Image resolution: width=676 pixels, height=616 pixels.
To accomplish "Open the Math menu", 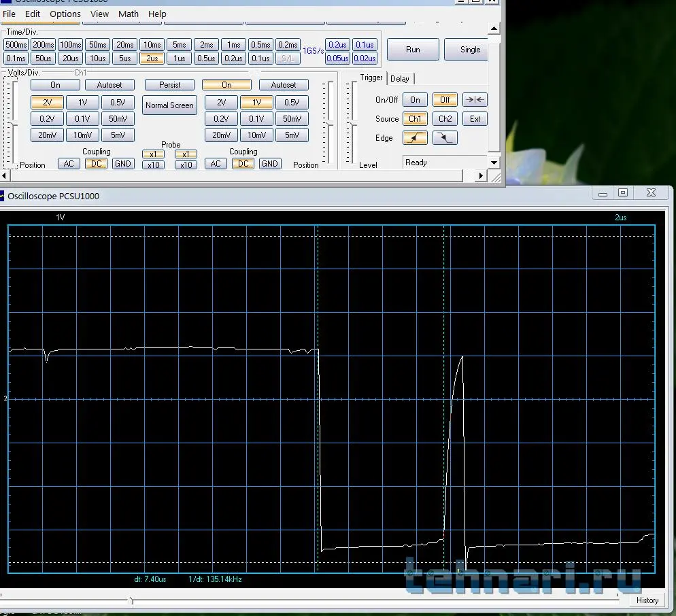I will [129, 14].
